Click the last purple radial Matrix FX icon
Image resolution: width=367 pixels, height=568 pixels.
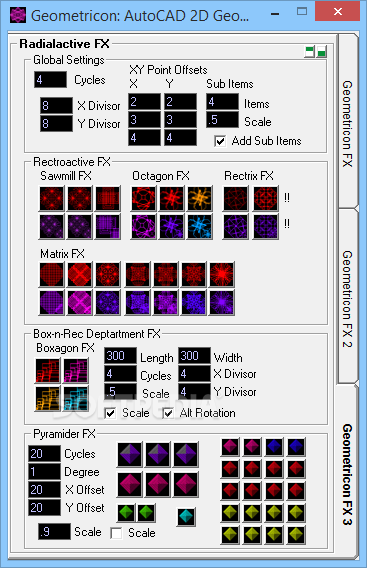click(x=222, y=302)
